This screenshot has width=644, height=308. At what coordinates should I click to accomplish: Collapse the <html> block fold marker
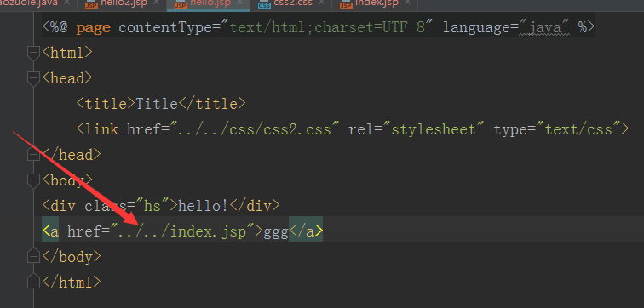coord(33,54)
